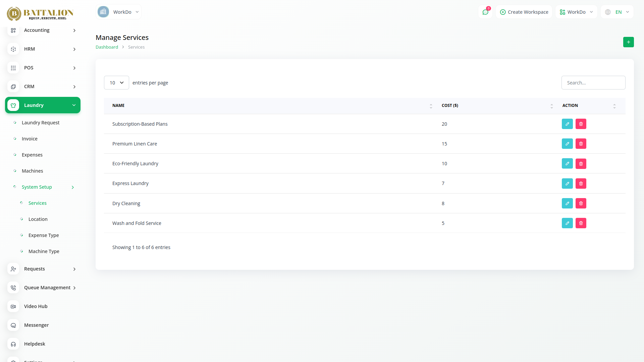Open the Video Hub sidebar icon
The height and width of the screenshot is (362, 644).
[x=13, y=306]
